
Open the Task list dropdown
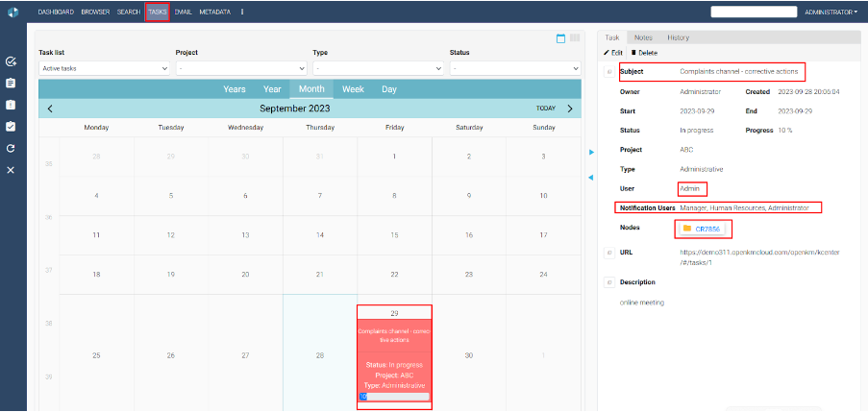point(104,68)
